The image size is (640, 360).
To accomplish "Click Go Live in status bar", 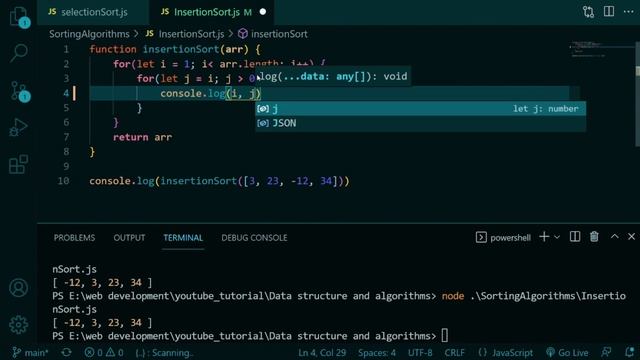I will pyautogui.click(x=567, y=352).
